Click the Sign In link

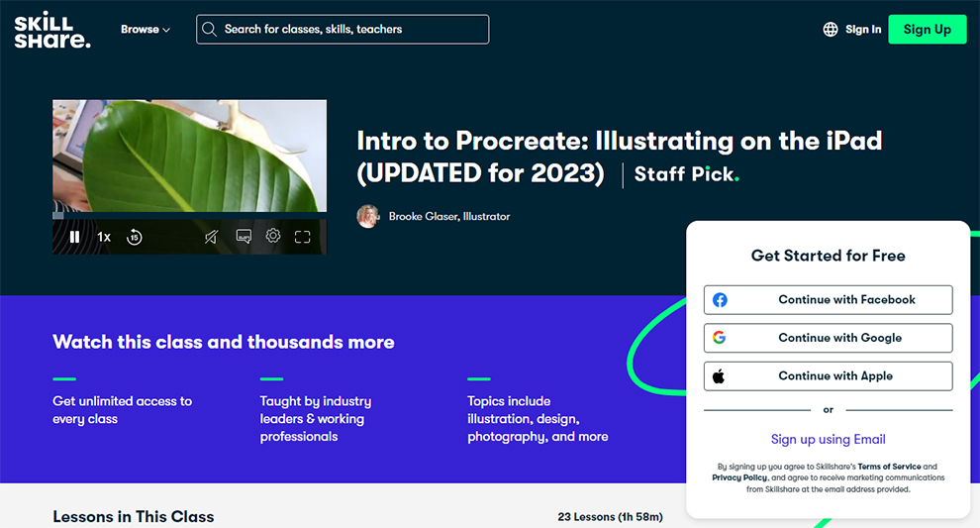pyautogui.click(x=863, y=30)
